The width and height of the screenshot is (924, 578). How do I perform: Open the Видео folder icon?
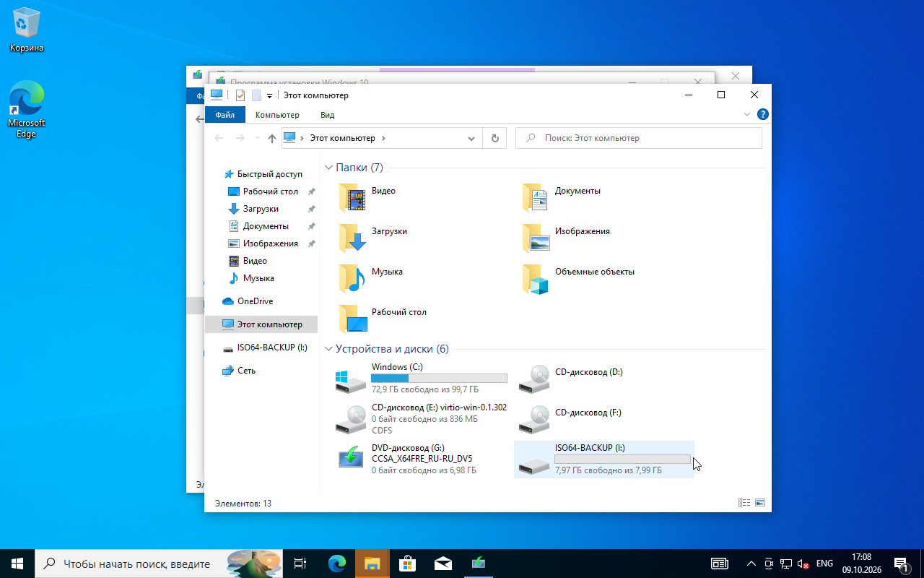click(x=352, y=197)
